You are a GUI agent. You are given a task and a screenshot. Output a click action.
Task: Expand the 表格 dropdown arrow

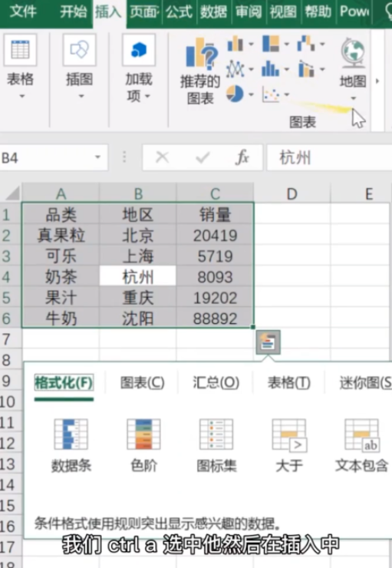click(22, 97)
